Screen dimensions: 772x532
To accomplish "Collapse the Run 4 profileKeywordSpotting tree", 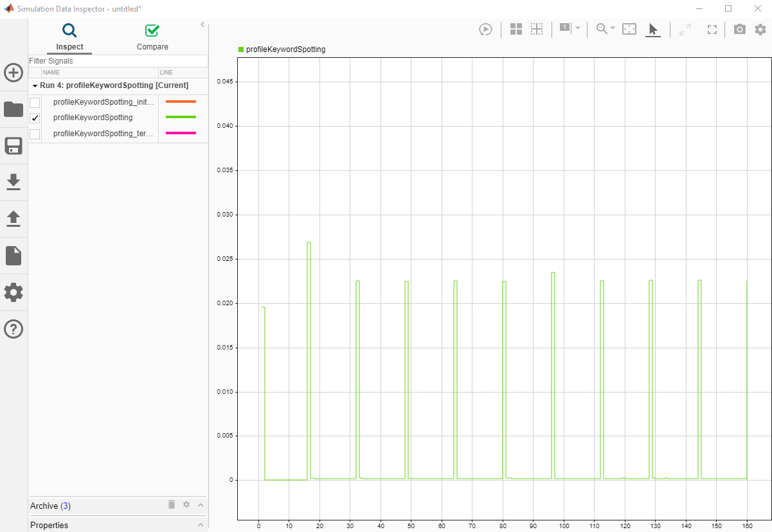I will coord(35,86).
